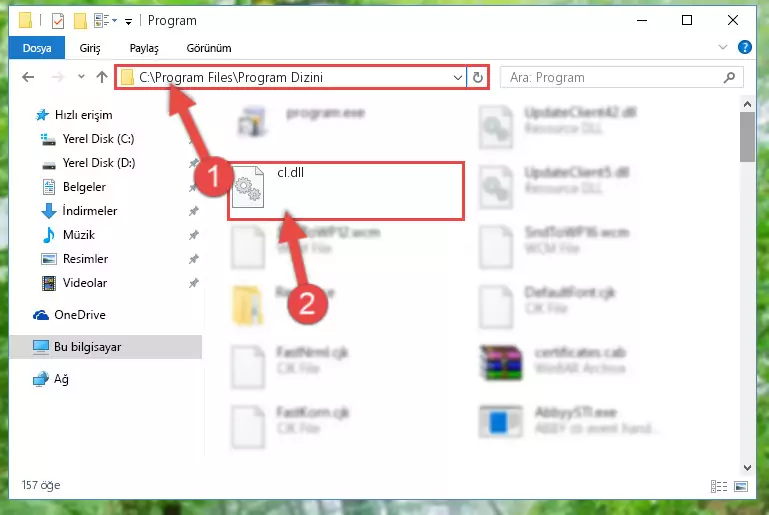Open Resimler folder in sidebar
Image resolution: width=769 pixels, height=515 pixels.
pyautogui.click(x=85, y=259)
